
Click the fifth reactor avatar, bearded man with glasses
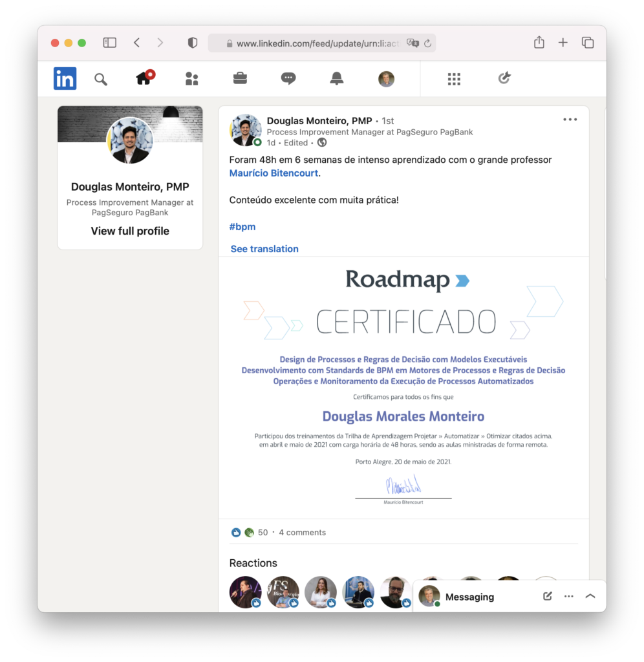[396, 592]
